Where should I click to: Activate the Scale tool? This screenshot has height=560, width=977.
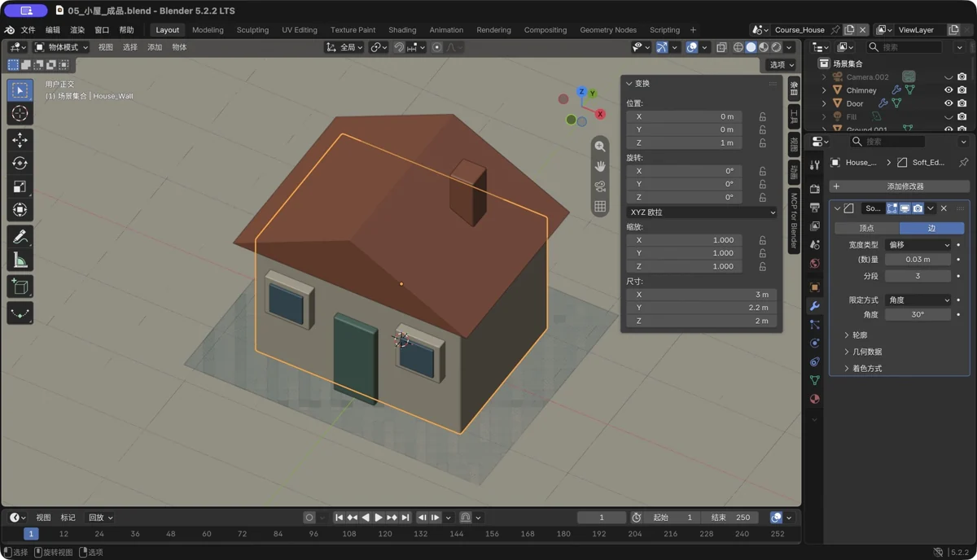tap(20, 186)
